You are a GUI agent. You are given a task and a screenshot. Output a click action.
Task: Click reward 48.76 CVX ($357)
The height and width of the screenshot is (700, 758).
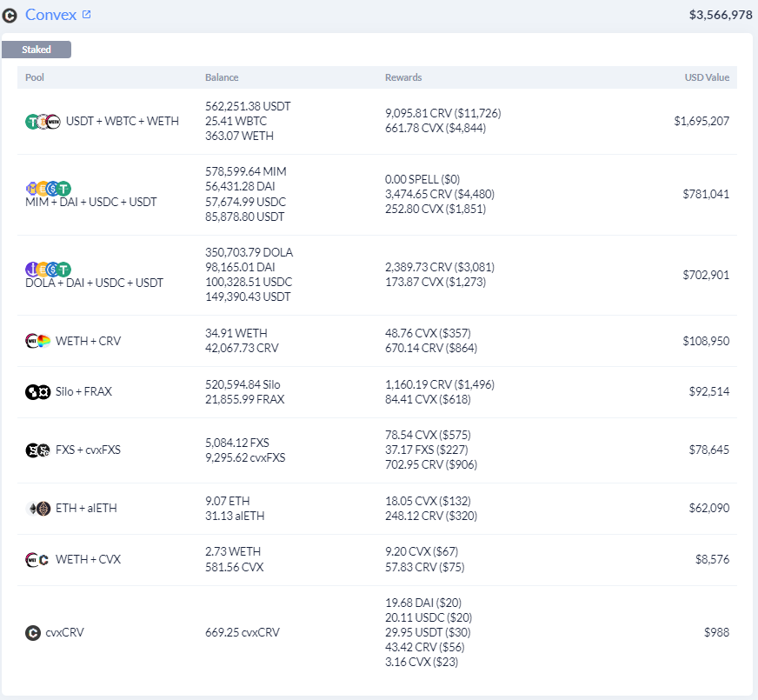point(428,334)
